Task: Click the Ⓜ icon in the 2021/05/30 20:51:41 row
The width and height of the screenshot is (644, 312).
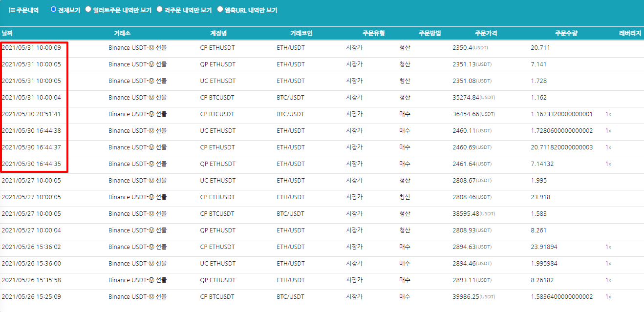Action: click(152, 114)
